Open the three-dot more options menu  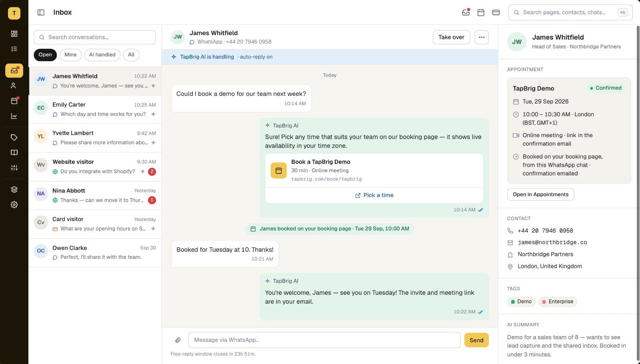(x=482, y=37)
